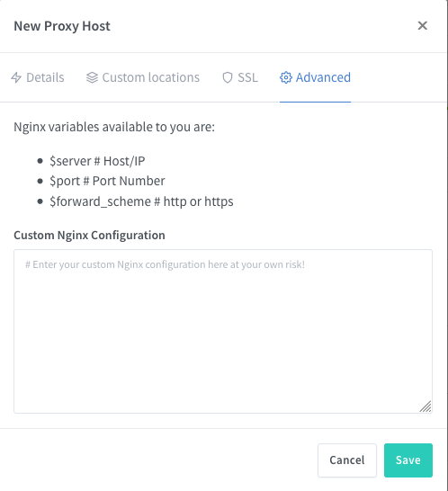Click the lightning bolt Details icon
The height and width of the screenshot is (491, 448).
coord(16,77)
